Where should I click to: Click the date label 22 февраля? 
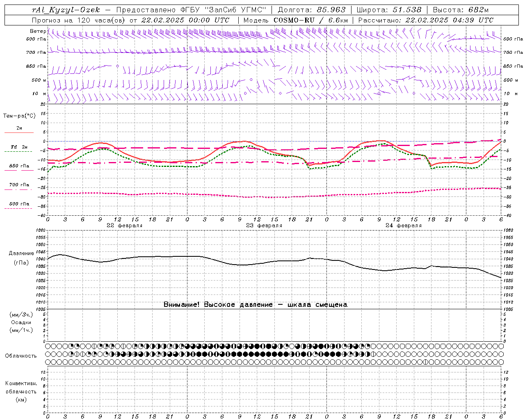(x=125, y=226)
